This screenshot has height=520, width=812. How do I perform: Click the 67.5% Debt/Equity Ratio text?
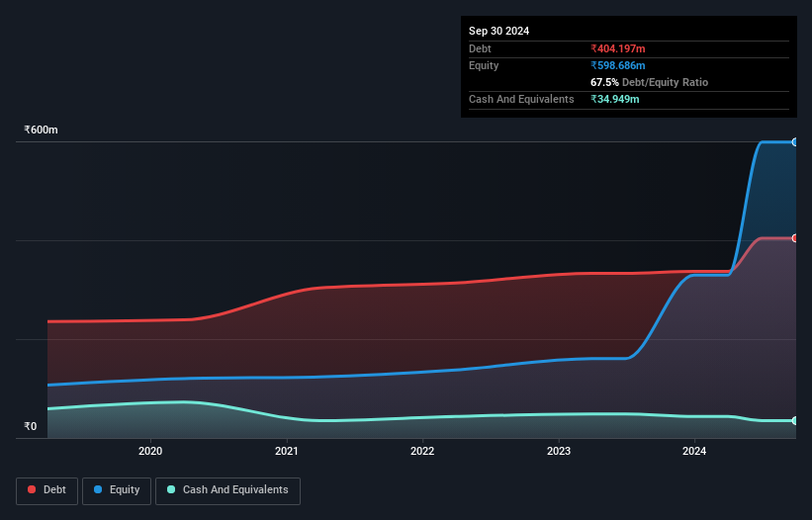[x=649, y=82]
